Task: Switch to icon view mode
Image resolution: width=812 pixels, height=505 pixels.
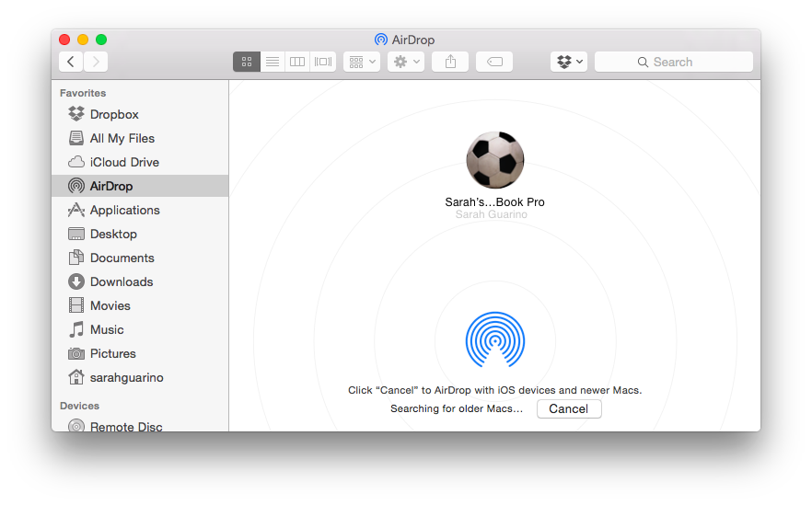Action: click(x=247, y=62)
